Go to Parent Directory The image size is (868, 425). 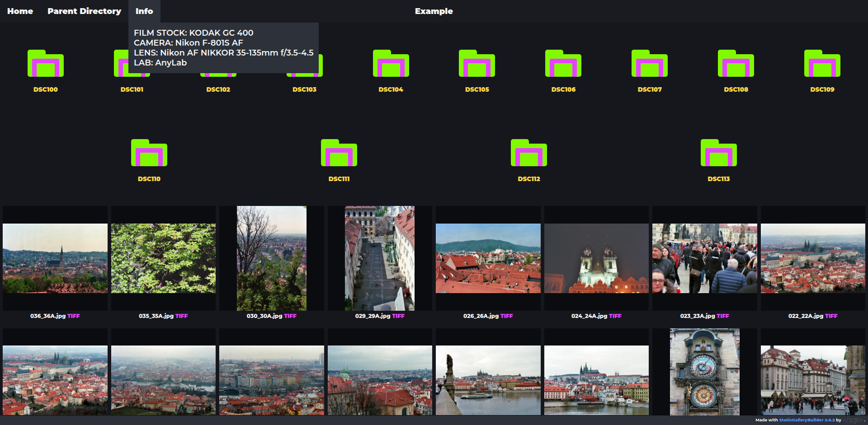tap(84, 11)
